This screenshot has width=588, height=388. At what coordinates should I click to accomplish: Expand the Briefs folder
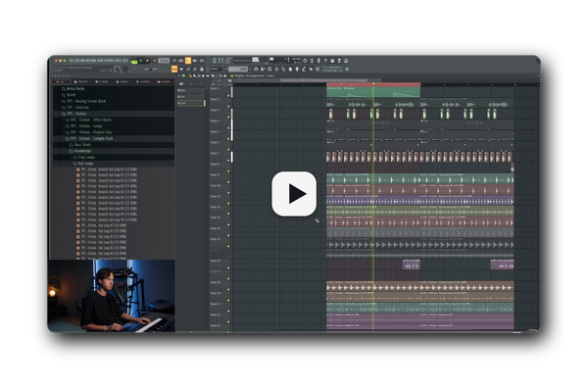tap(69, 95)
